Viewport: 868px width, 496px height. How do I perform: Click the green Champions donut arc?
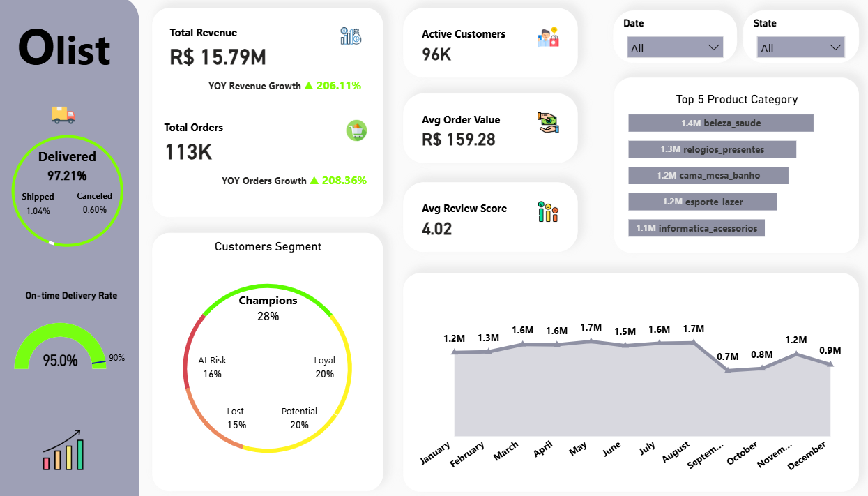tap(268, 287)
